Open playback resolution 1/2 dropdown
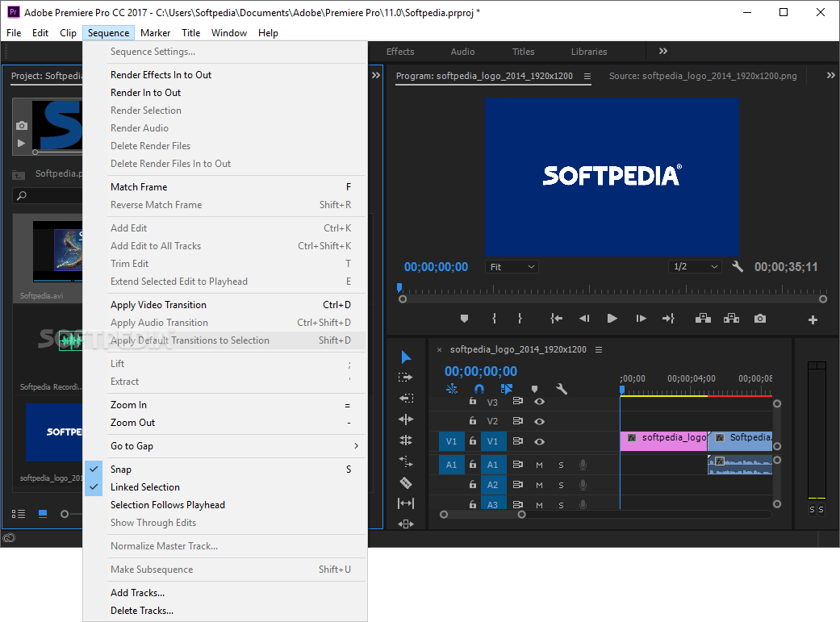Viewport: 840px width, 622px height. (x=695, y=267)
